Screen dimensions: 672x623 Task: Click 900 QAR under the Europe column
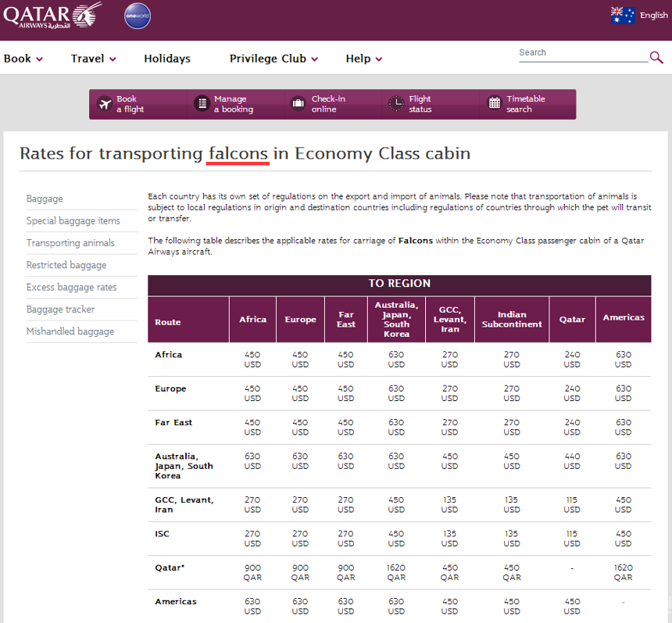[300, 572]
